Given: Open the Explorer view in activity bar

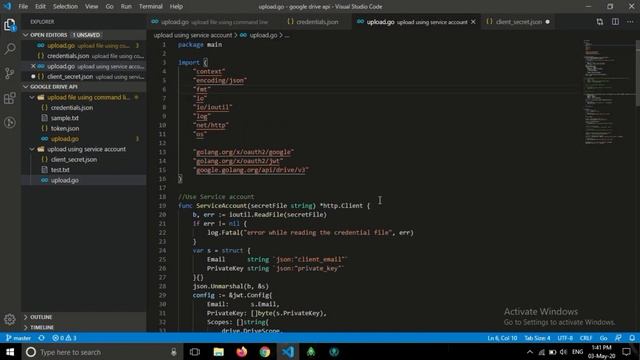Looking at the screenshot, I should pos(10,25).
